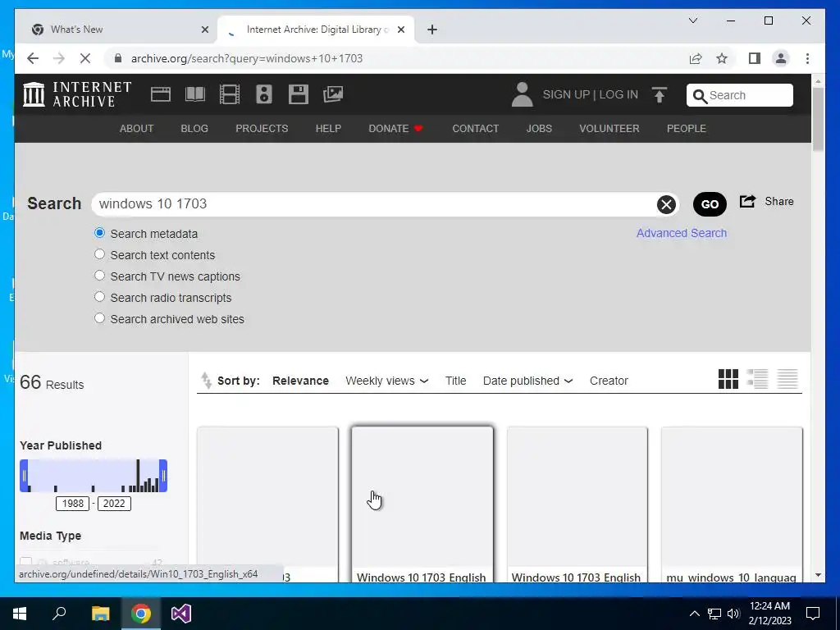Click Chrome share page icon

[696, 58]
